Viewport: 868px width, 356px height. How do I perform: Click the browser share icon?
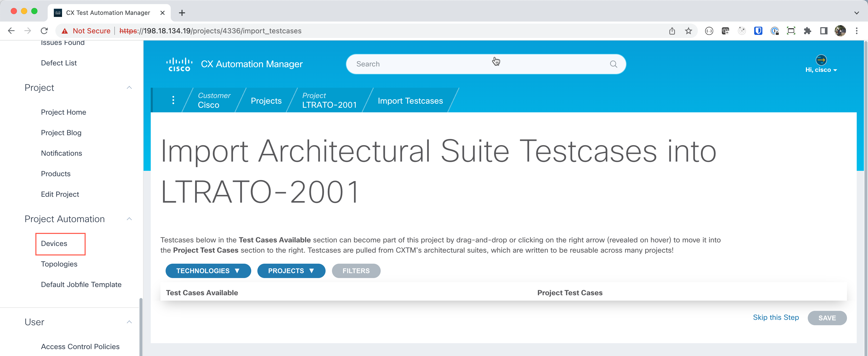[x=672, y=31]
